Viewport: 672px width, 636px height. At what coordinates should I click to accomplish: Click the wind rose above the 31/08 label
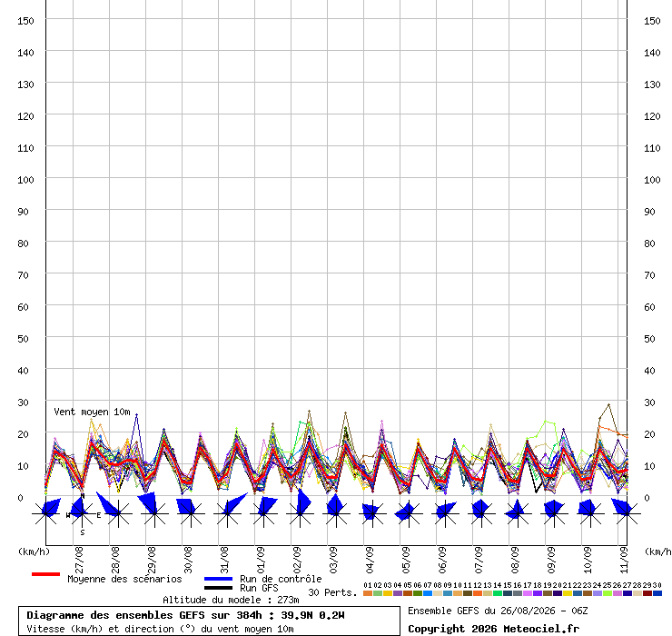228,513
